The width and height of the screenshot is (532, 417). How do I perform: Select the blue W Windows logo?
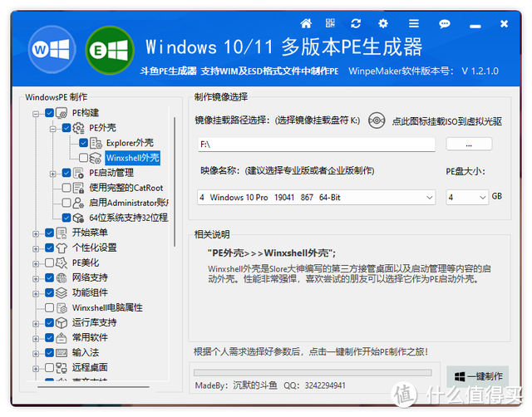[52, 50]
